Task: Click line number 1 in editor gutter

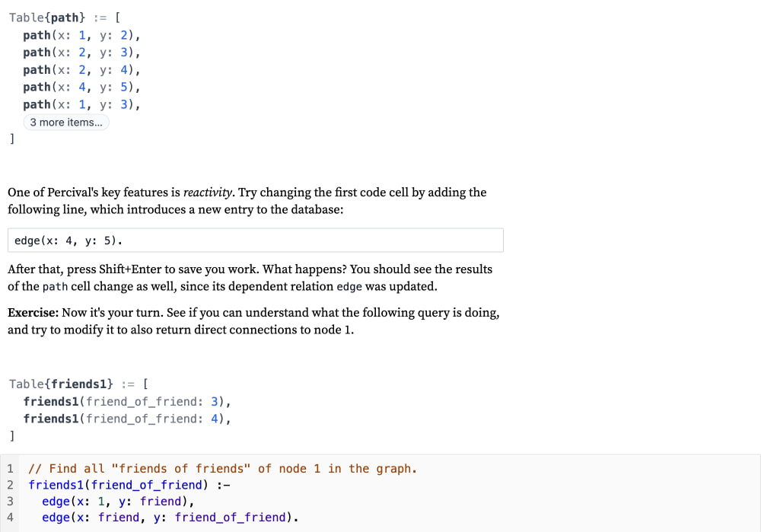Action: pos(10,469)
